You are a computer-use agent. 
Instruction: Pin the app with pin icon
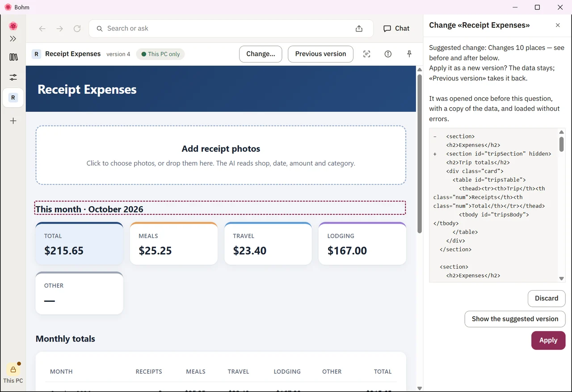[x=409, y=54]
